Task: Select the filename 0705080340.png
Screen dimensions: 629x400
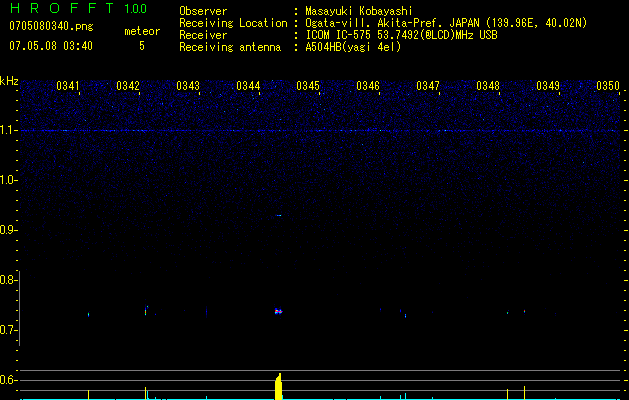Action: click(51, 27)
